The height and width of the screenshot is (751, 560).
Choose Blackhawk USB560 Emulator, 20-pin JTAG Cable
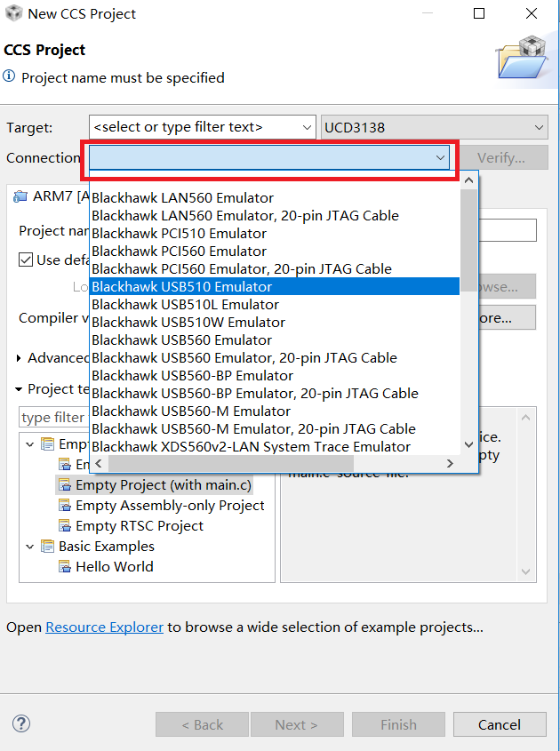(x=275, y=357)
